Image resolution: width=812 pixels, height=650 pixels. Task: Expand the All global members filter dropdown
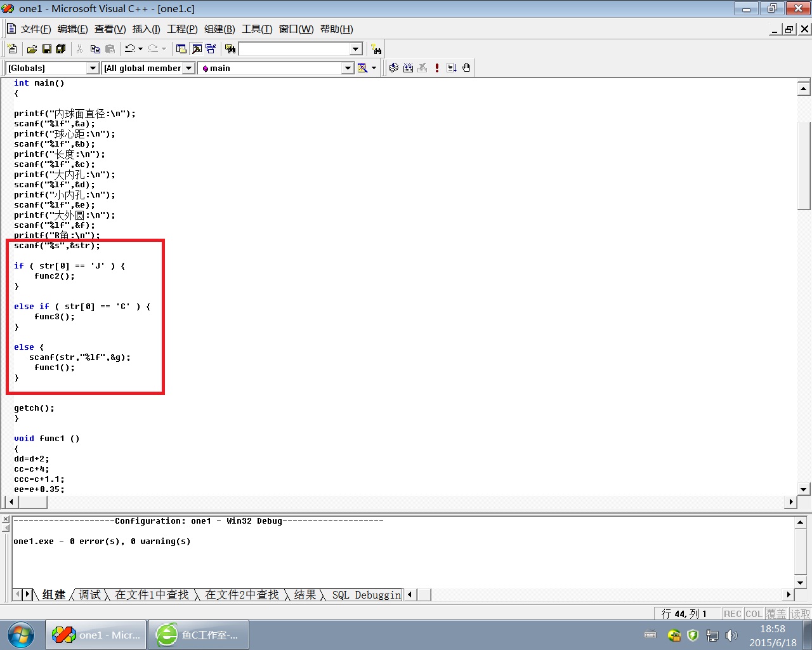188,68
